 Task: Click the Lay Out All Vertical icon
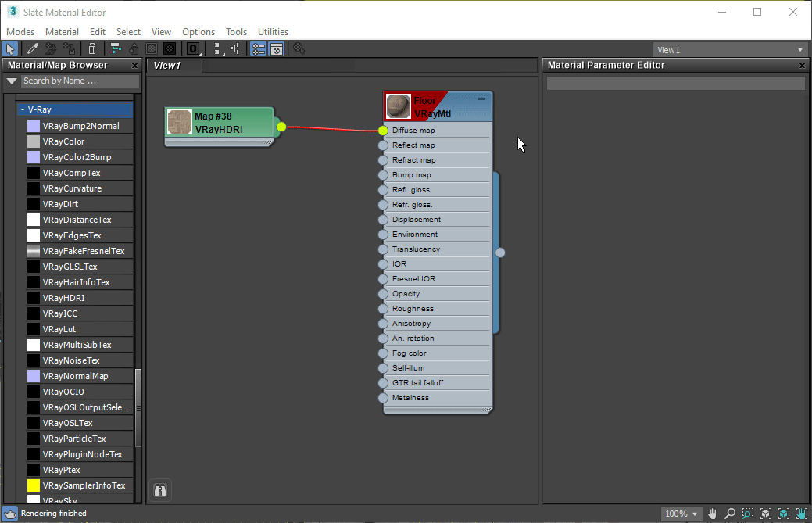(x=217, y=49)
